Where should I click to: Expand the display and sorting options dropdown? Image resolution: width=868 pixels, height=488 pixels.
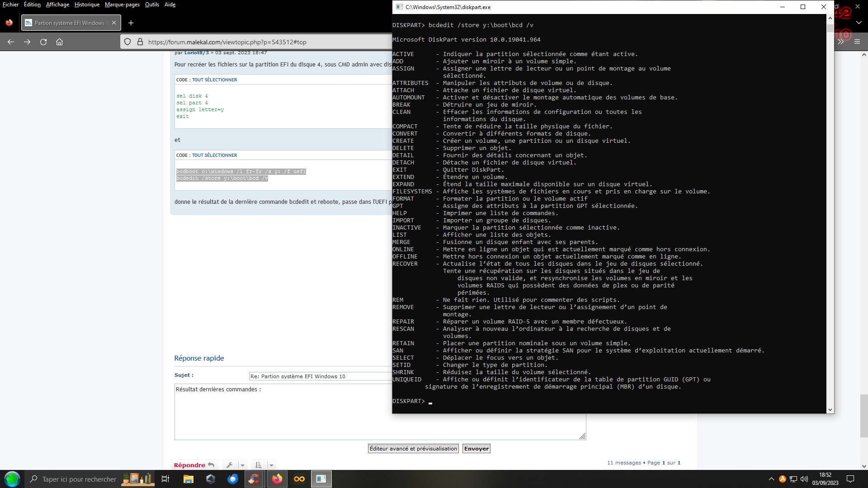point(271,465)
